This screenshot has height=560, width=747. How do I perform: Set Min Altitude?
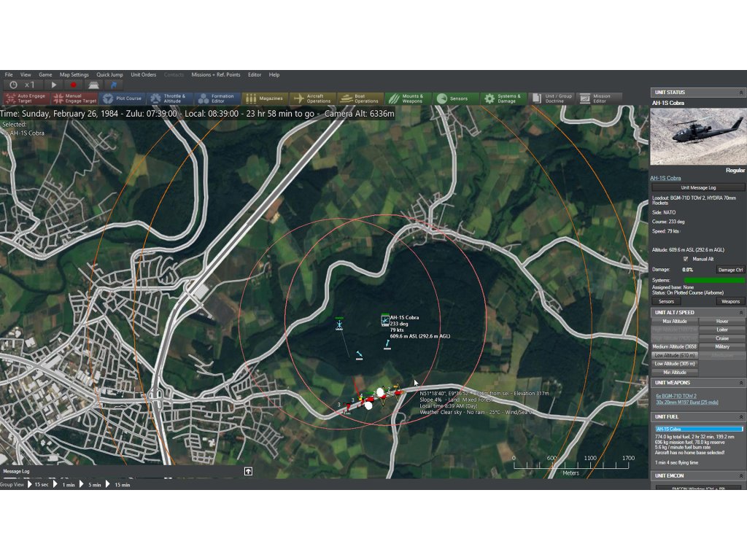(675, 373)
